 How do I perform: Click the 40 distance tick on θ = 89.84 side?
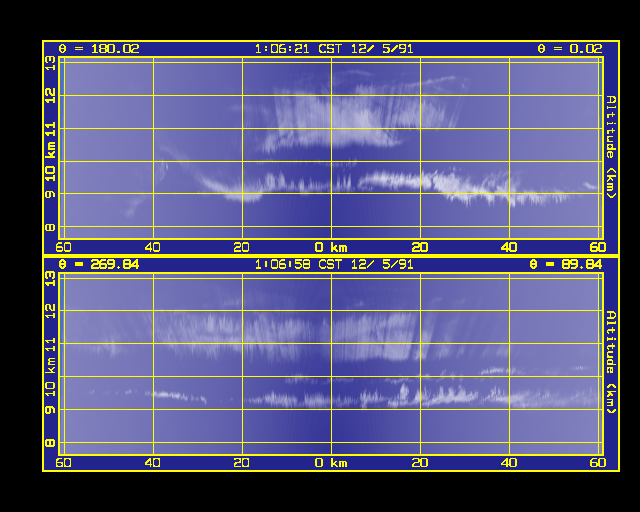coord(509,463)
